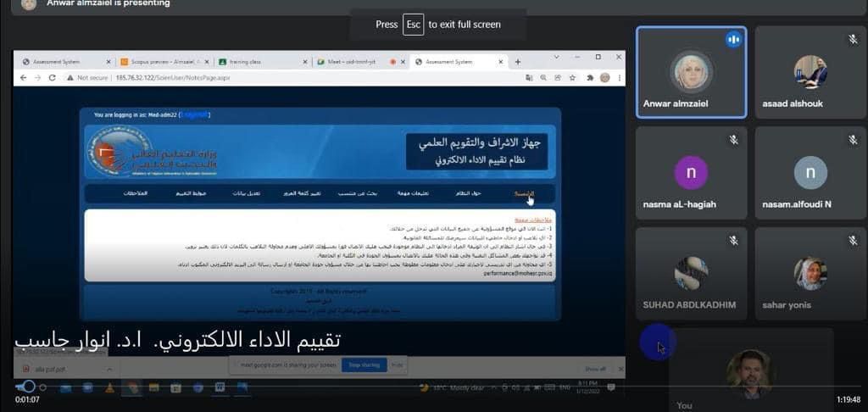Open تعديل بيانات menu item

click(x=247, y=194)
